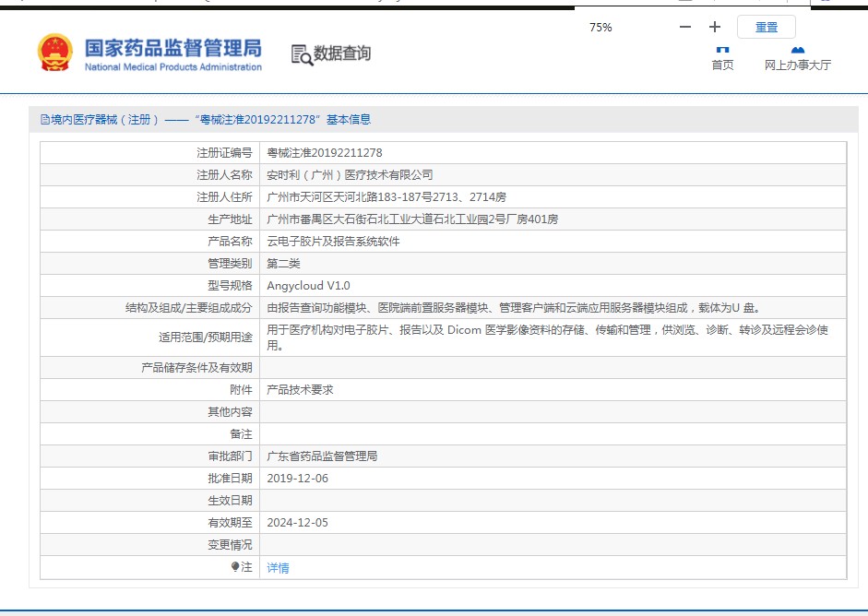Click the document icon before 境内医疗器械
The image size is (868, 616).
[x=44, y=120]
